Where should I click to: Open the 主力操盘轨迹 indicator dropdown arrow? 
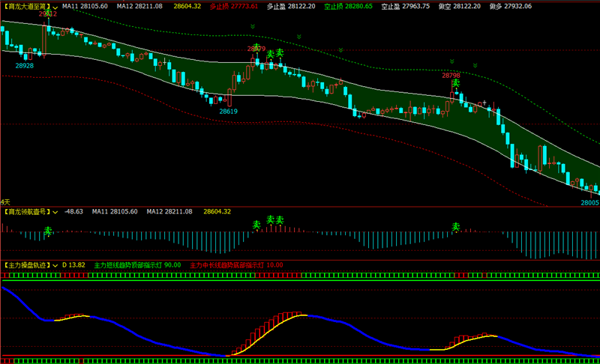pos(55,265)
